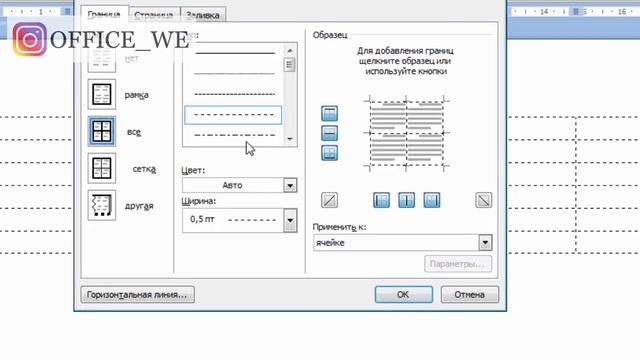Toggle the right border button
The height and width of the screenshot is (360, 640).
pos(432,200)
